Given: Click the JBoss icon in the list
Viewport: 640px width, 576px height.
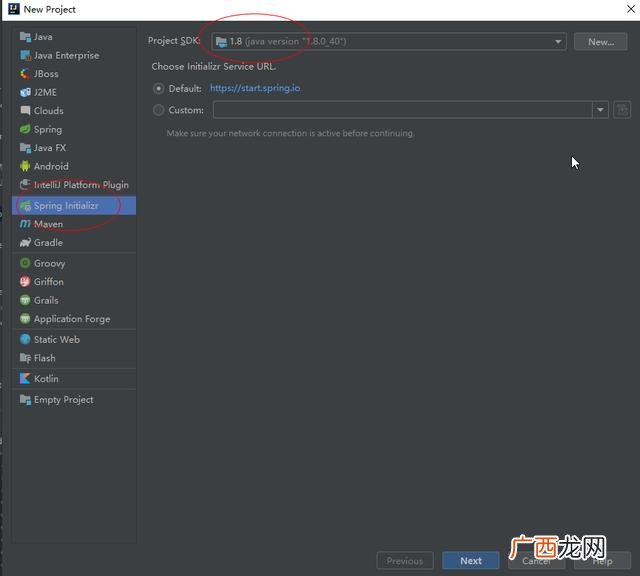Looking at the screenshot, I should pos(25,74).
